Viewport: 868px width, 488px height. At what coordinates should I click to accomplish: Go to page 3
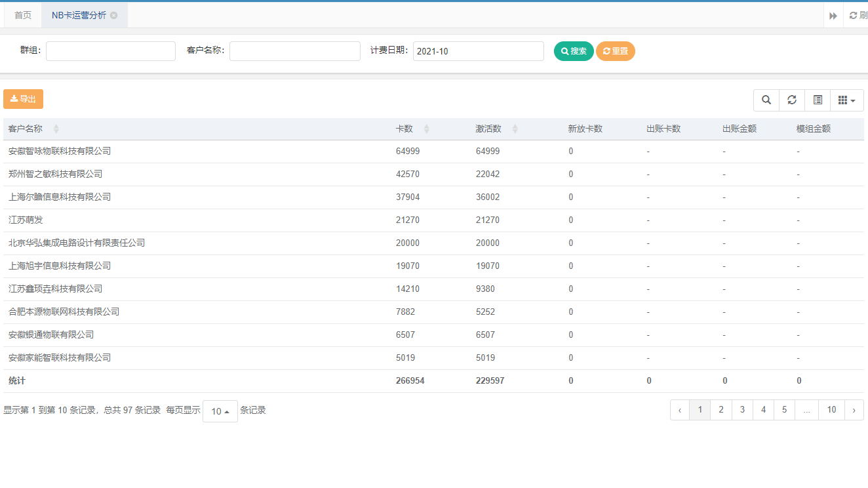tap(742, 410)
